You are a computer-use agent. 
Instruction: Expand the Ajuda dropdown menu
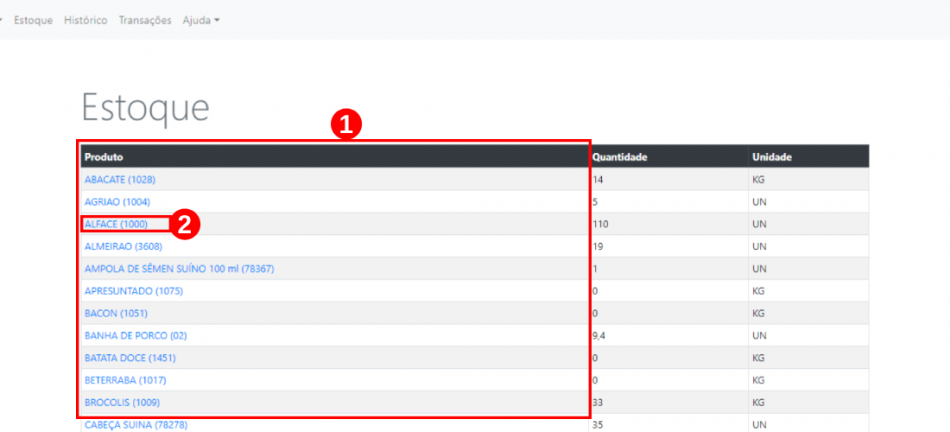201,21
